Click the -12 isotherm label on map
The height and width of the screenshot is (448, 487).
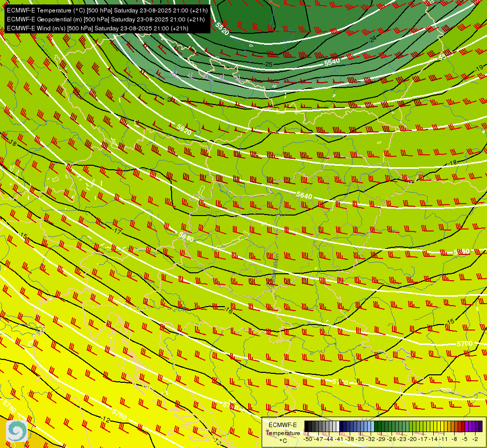click(x=105, y=420)
